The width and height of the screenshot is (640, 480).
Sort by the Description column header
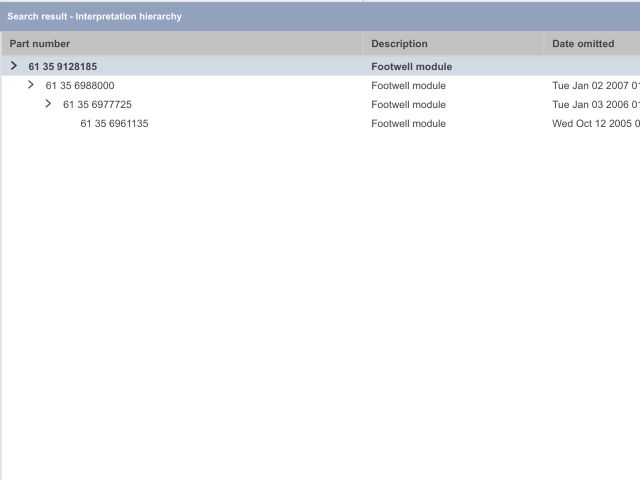[x=399, y=44]
